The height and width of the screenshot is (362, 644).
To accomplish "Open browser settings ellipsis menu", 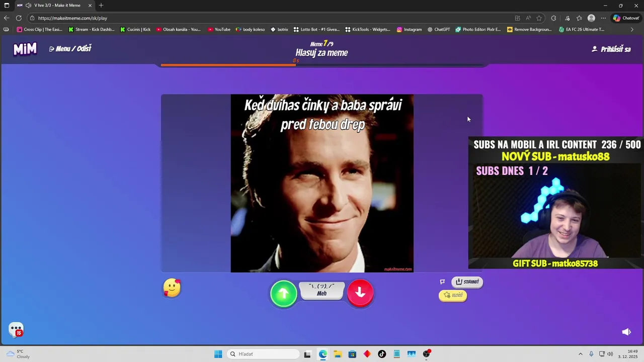I will [603, 18].
